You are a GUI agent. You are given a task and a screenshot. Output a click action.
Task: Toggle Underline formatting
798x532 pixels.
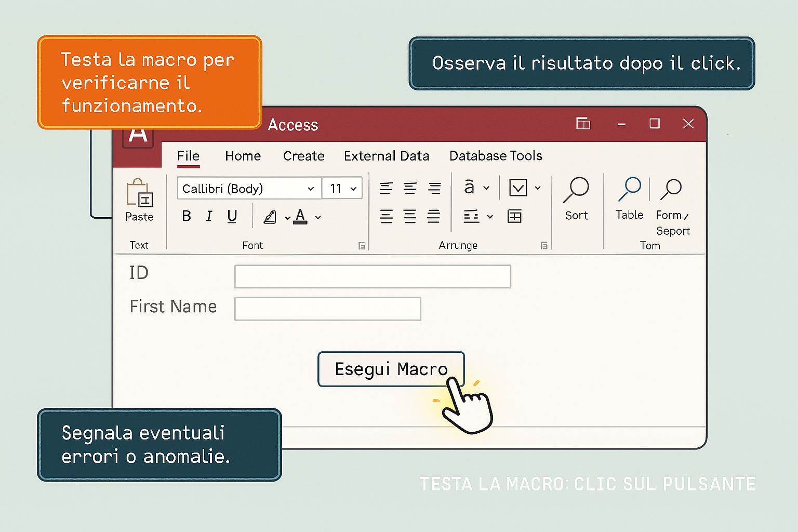pos(232,216)
